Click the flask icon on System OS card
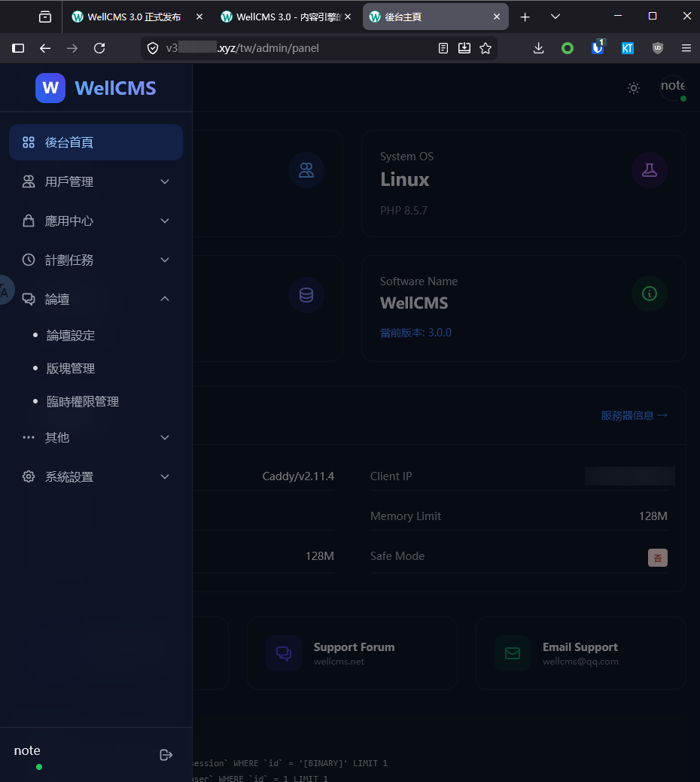This screenshot has height=782, width=700. 649,170
